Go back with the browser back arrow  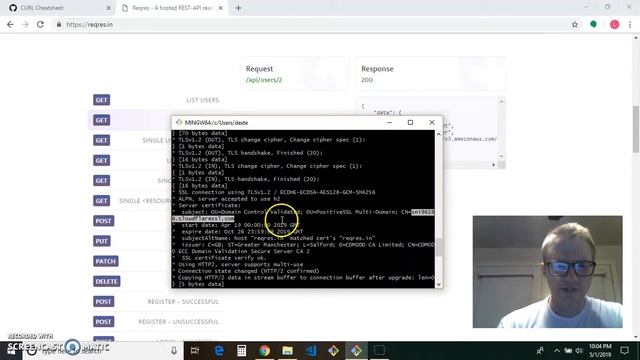(10, 24)
